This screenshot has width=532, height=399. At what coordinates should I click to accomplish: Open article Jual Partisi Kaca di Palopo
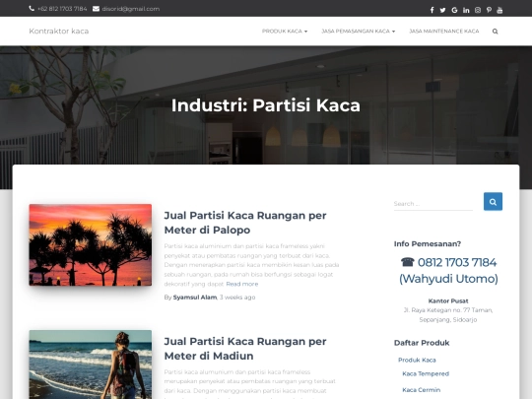pos(245,223)
